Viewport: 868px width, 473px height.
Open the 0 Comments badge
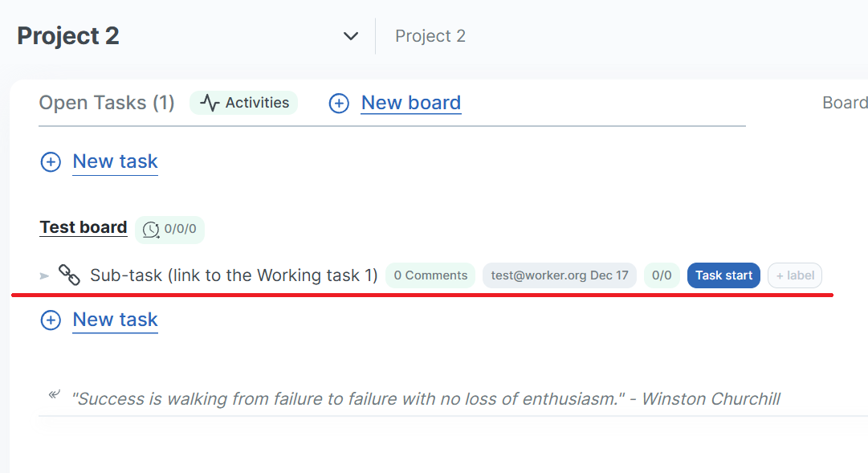pos(430,275)
